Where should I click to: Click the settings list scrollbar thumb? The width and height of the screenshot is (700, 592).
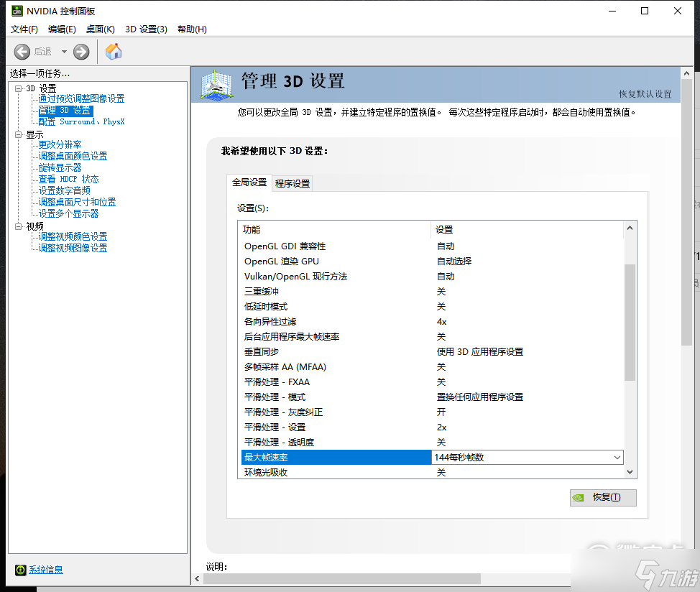630,322
